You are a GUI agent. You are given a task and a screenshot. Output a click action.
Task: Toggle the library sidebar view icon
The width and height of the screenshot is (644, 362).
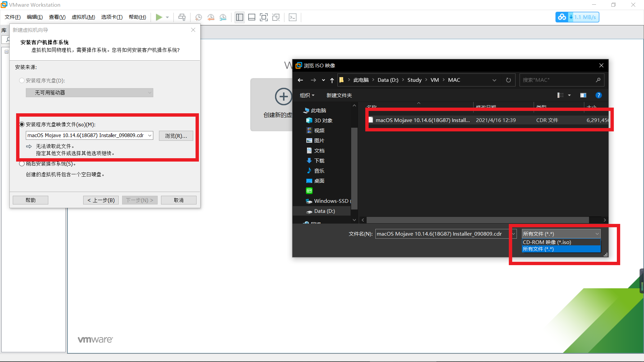click(239, 17)
